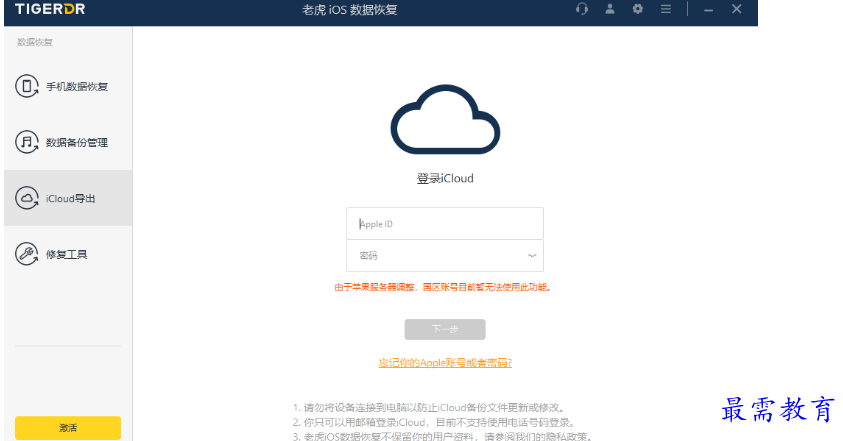Click the 数据恢复 sidebar header
This screenshot has width=843, height=441.
(x=35, y=42)
